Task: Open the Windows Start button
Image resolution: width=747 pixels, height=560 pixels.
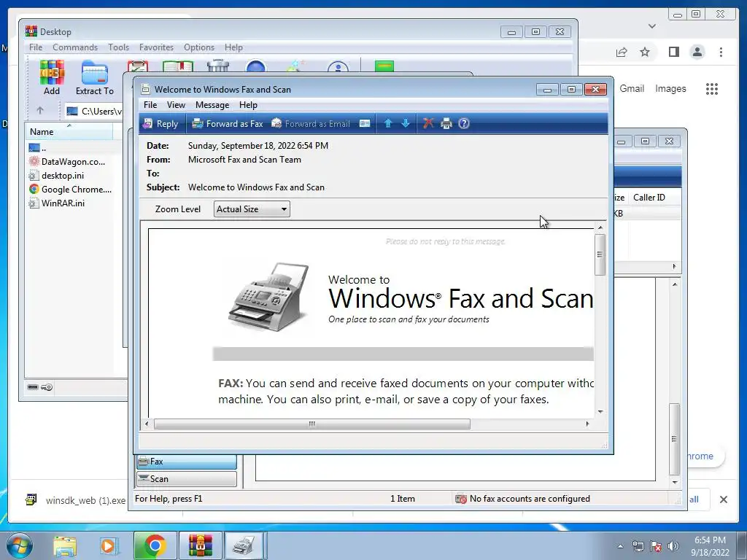Action: coord(19,545)
